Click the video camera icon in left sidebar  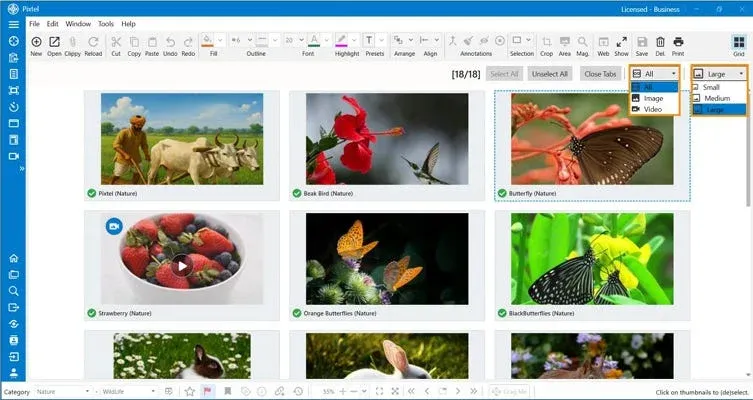pyautogui.click(x=13, y=156)
